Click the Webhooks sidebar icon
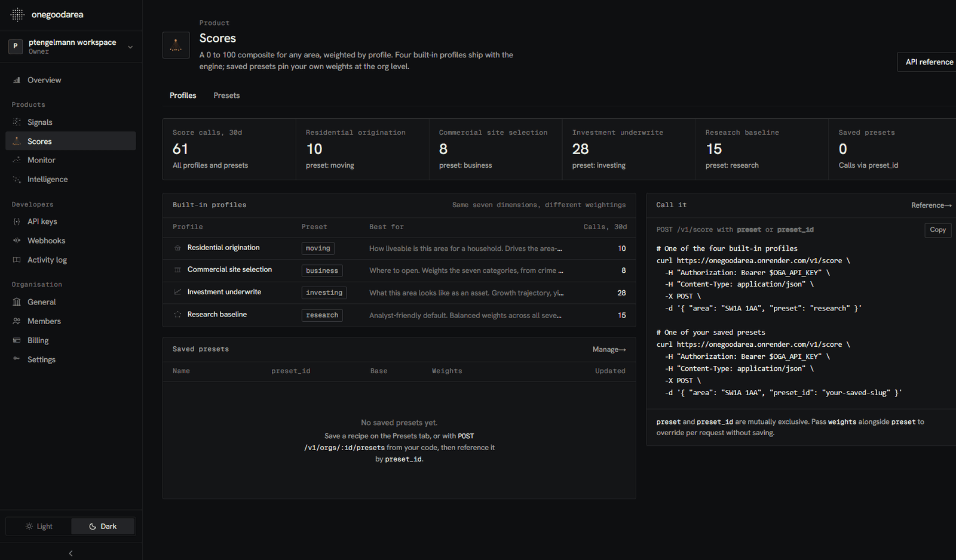956x560 pixels. point(17,241)
